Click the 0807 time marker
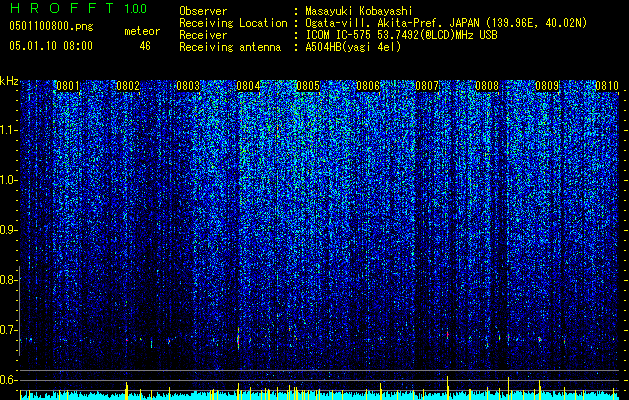The height and width of the screenshot is (400, 629). 427,86
